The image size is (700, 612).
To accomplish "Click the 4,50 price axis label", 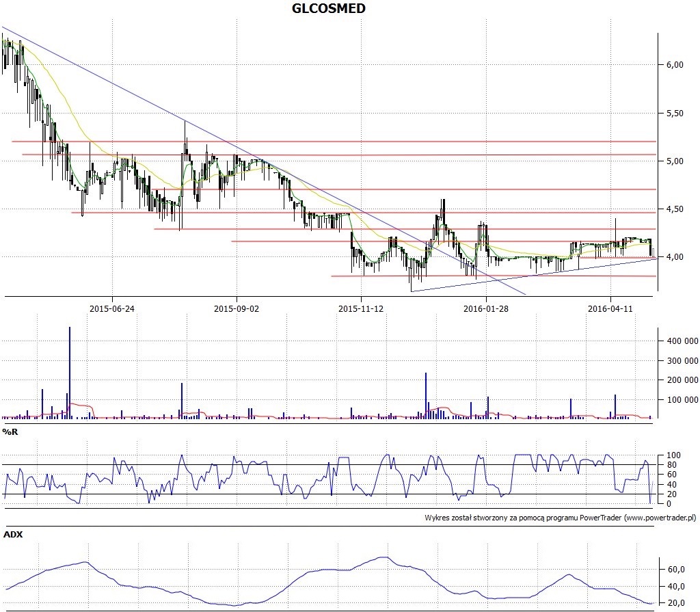I will coord(675,209).
